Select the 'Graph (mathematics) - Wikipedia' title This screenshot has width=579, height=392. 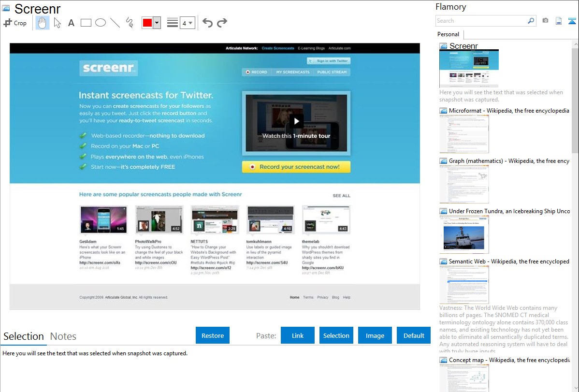(509, 161)
